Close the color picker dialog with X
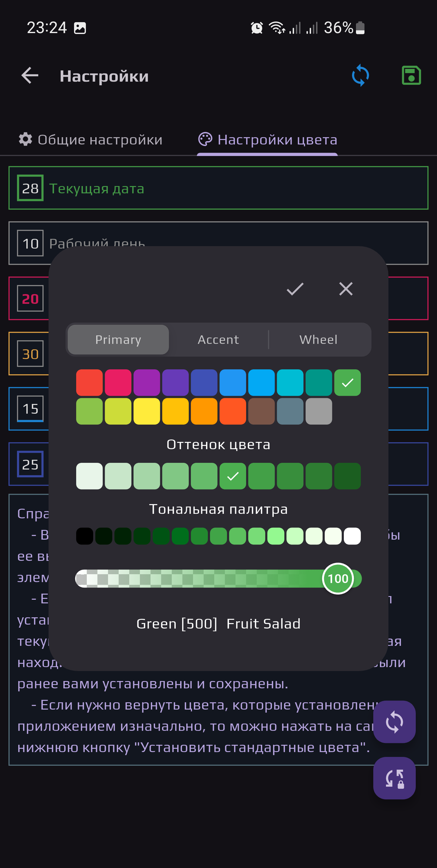Viewport: 437px width, 868px height. 346,289
